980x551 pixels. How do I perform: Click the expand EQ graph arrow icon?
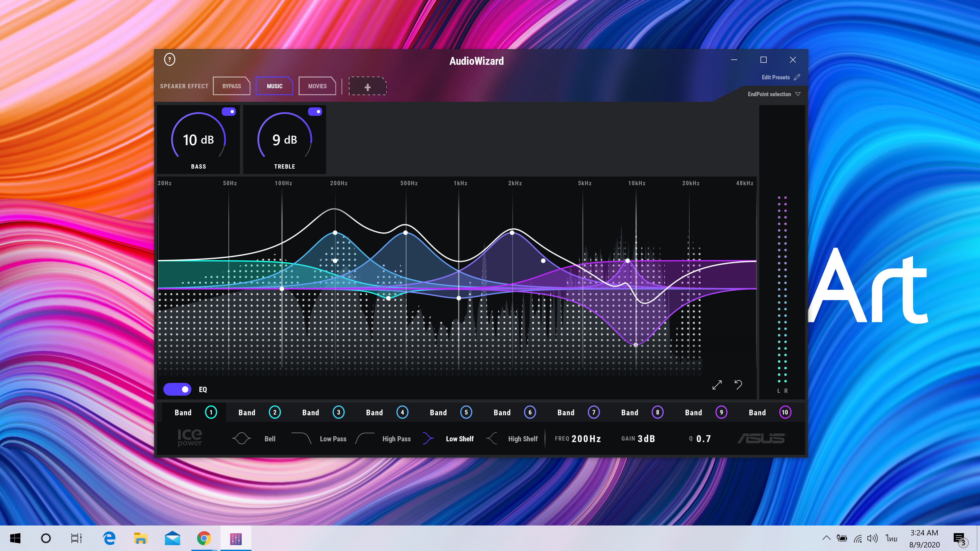[717, 385]
